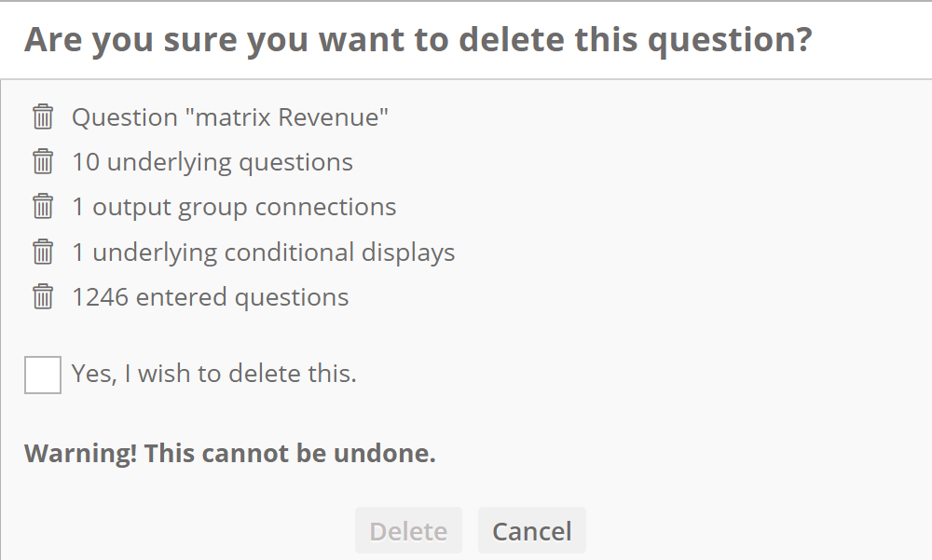Click the "1 output group connections" text

click(234, 208)
